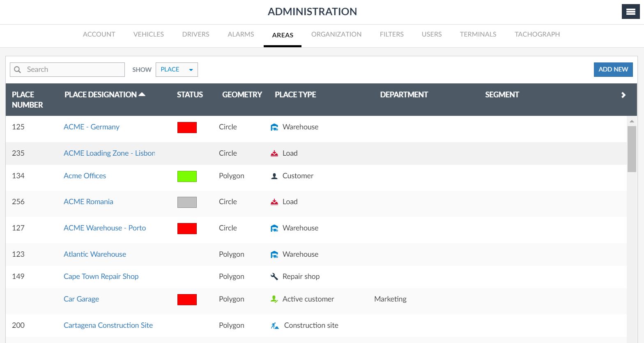Click the construction site icon for Cartagena
The image size is (644, 343).
(x=275, y=326)
